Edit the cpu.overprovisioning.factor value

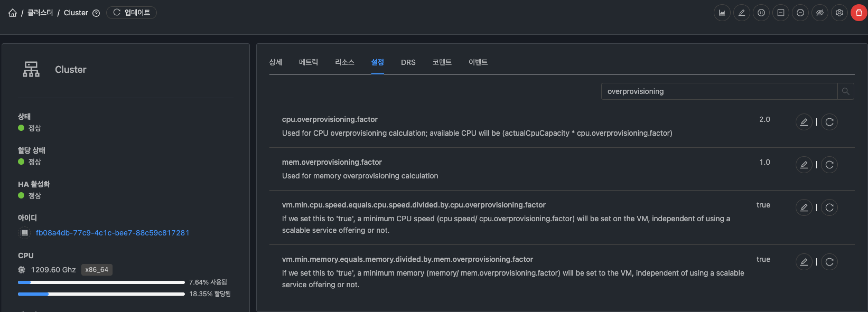(x=804, y=122)
